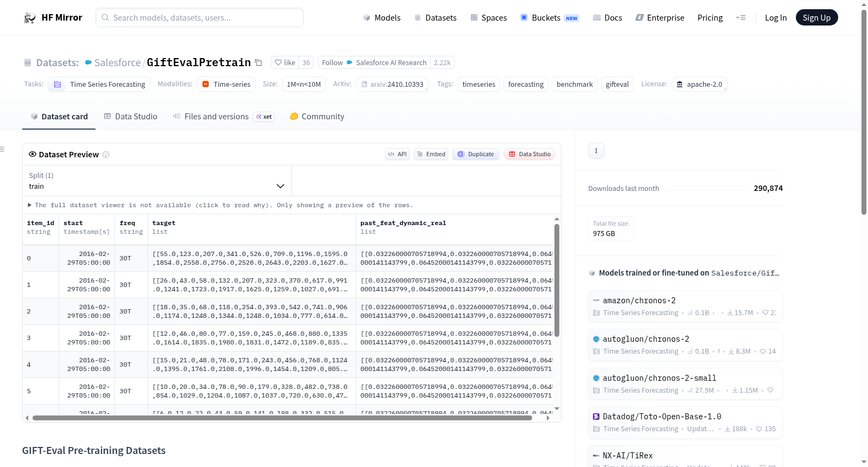Click the API button in Dataset Preview
This screenshot has height=467, width=868.
pos(397,155)
